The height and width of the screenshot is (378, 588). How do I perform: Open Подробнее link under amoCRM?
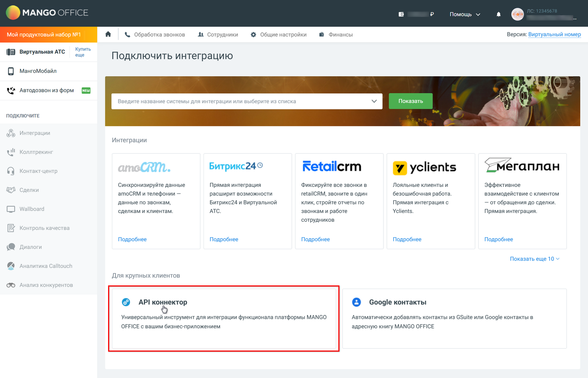pos(132,239)
